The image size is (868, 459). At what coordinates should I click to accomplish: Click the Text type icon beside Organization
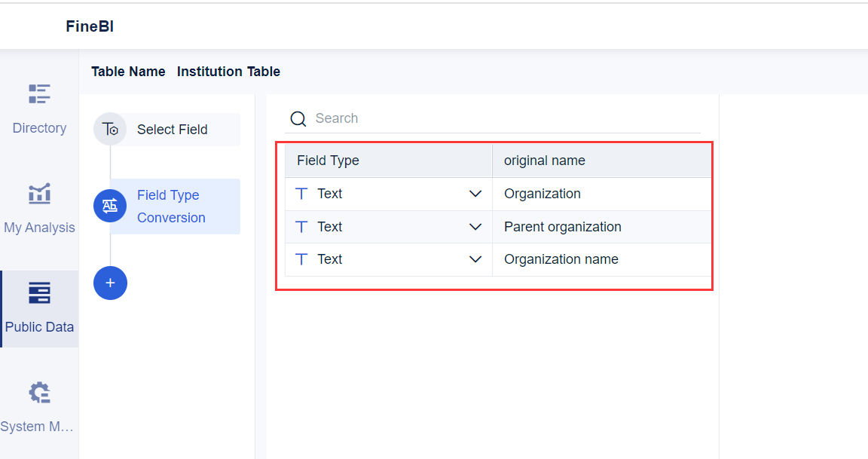click(301, 193)
